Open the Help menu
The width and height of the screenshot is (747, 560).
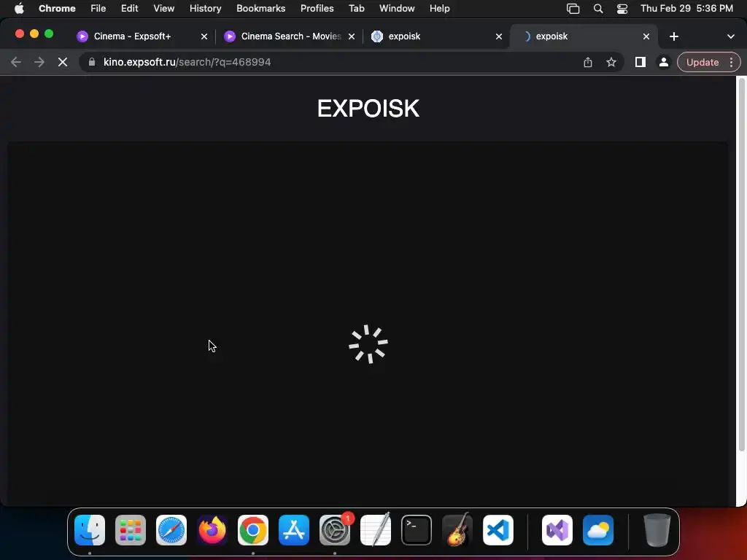click(439, 8)
